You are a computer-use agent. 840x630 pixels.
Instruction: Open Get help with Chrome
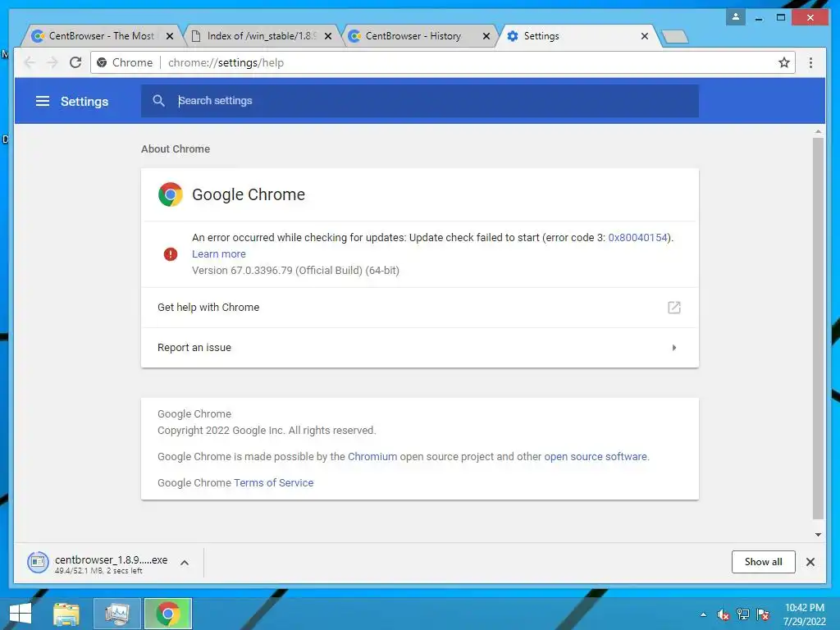[419, 308]
